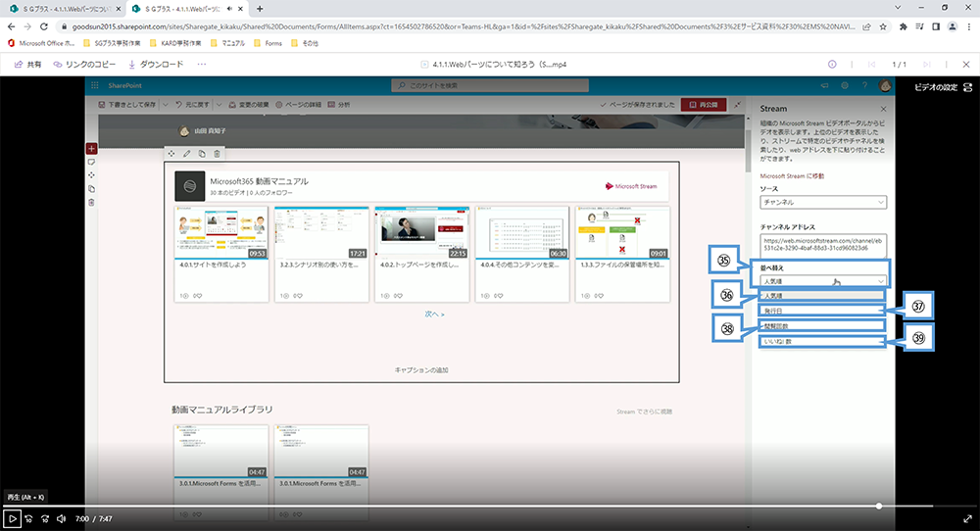Open the Chrome profile avatar
This screenshot has width=980, height=531.
point(952,26)
